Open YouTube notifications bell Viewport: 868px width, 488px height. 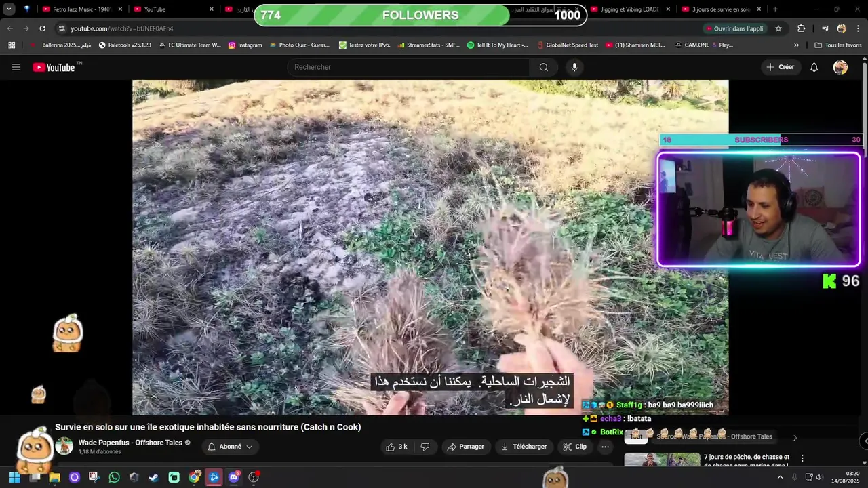coord(814,67)
